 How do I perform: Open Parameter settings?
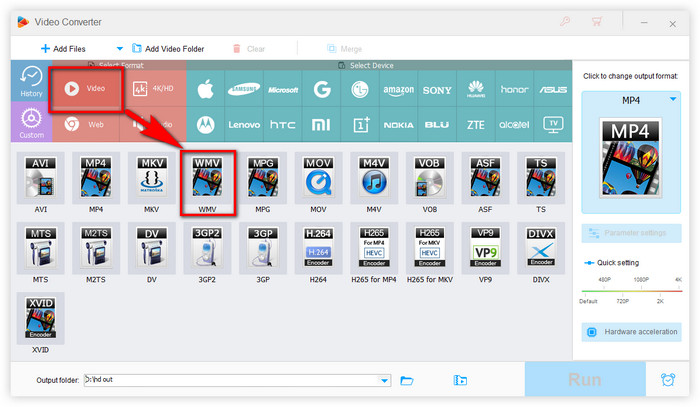pyautogui.click(x=631, y=233)
